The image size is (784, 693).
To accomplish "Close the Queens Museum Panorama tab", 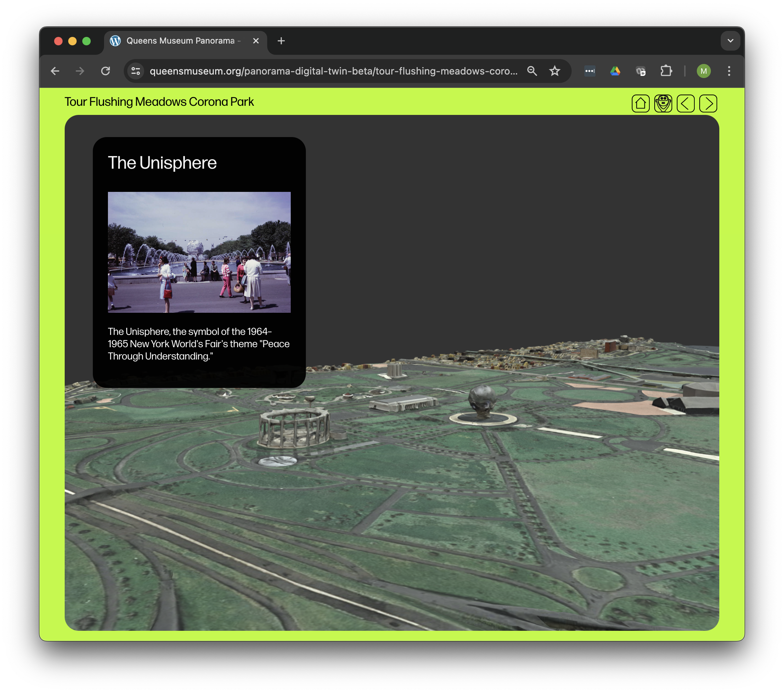I will point(256,41).
